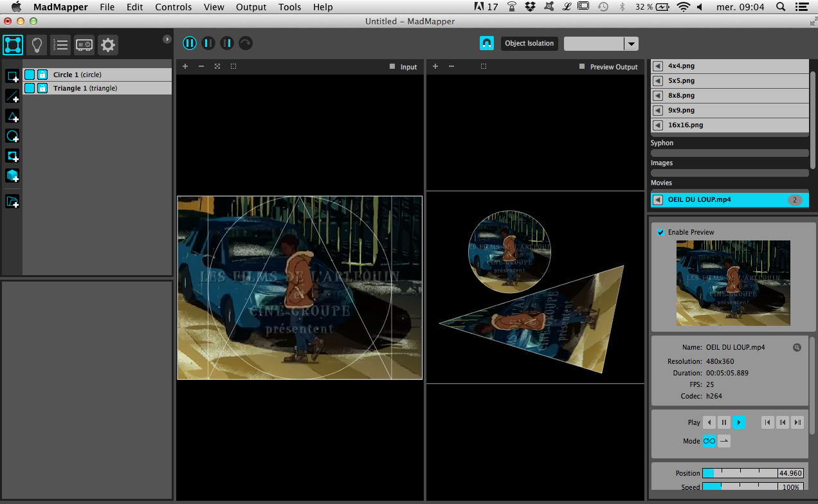Image resolution: width=818 pixels, height=504 pixels.
Task: Open the Projectors tab icon
Action: (84, 45)
